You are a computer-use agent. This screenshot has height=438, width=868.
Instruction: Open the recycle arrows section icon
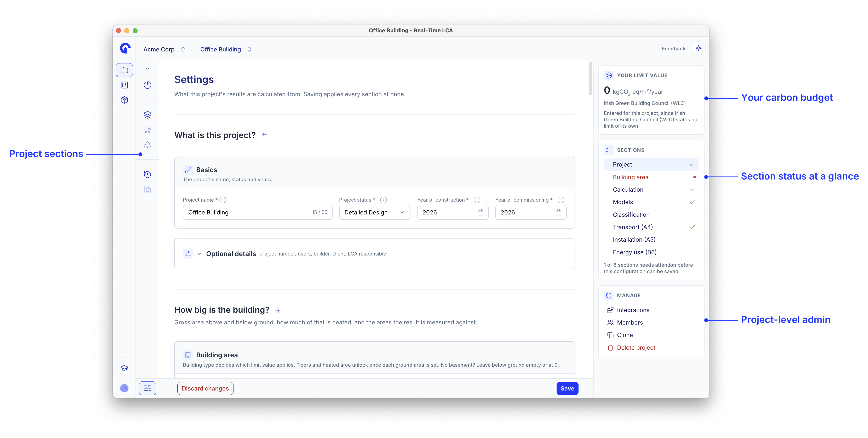147,145
